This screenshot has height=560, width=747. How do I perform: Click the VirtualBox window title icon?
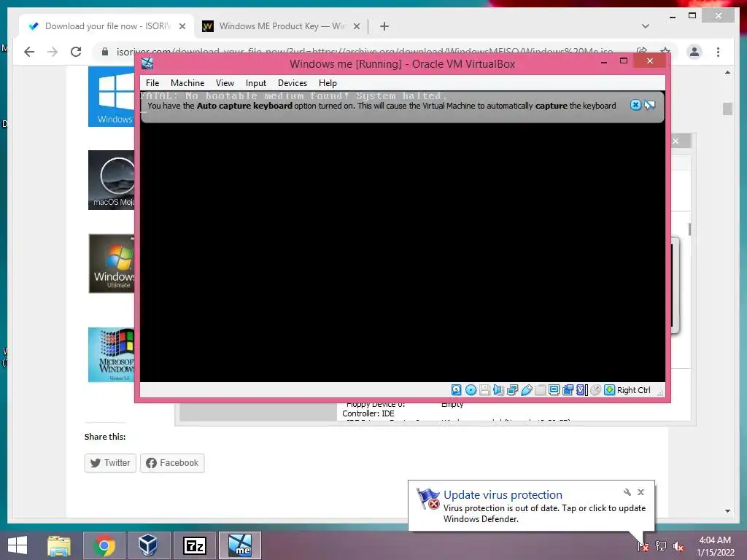[147, 63]
